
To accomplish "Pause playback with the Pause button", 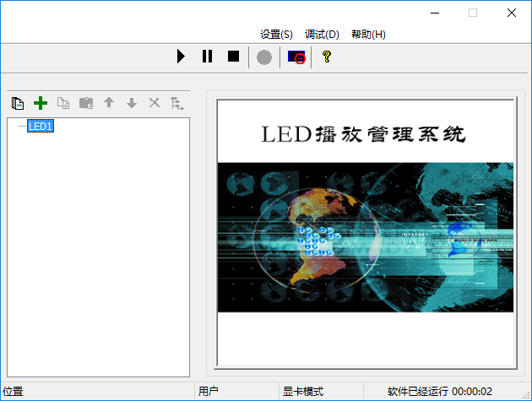I will pos(207,57).
